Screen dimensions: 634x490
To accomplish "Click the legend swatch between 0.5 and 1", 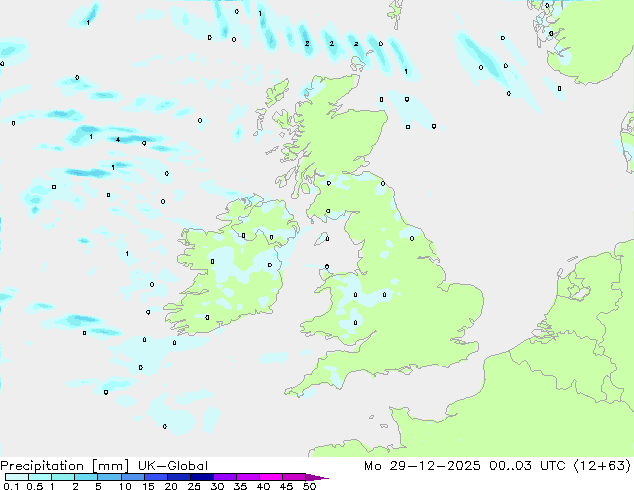I will pos(40,477).
